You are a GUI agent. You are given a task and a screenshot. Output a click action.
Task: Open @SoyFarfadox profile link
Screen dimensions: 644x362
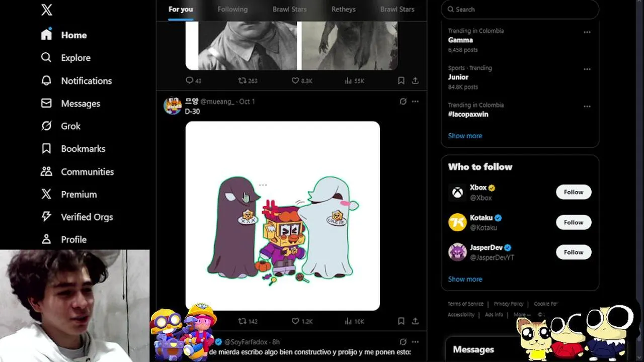pos(246,342)
